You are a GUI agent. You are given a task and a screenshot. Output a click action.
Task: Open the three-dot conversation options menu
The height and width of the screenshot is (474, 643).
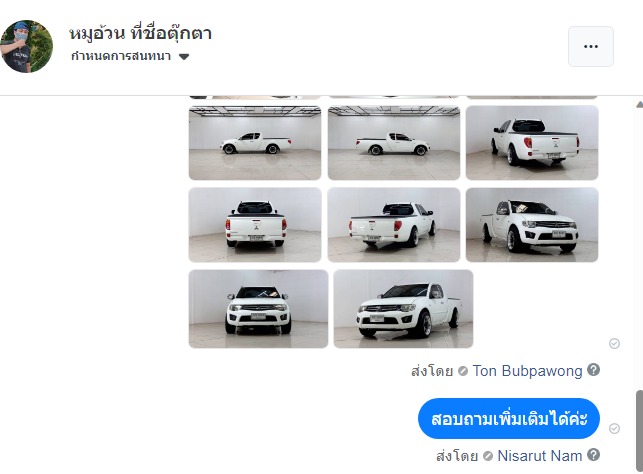[x=591, y=46]
